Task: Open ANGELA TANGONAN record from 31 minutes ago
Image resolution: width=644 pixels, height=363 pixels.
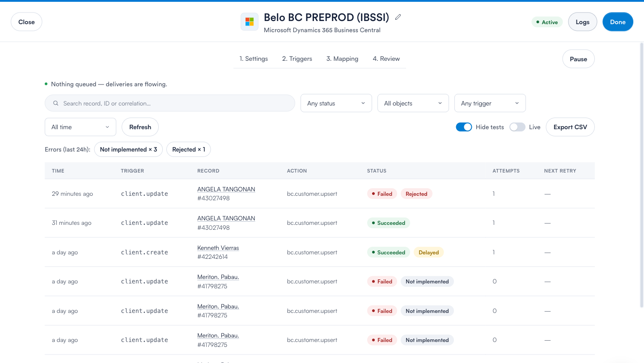Action: (226, 218)
